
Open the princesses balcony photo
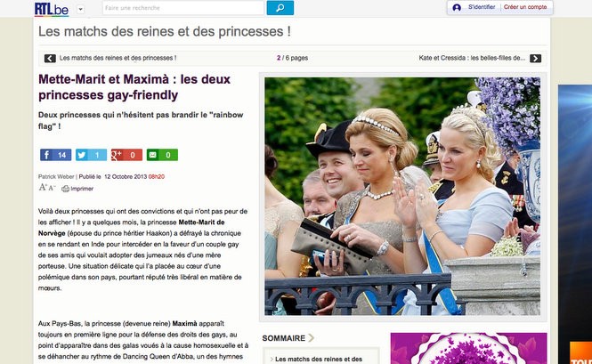click(402, 197)
